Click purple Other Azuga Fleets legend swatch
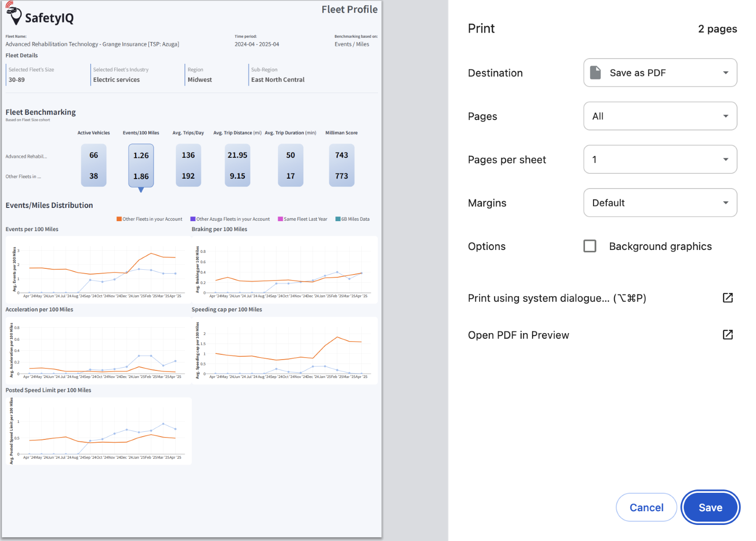Viewport: 756px width, 541px height. [193, 219]
